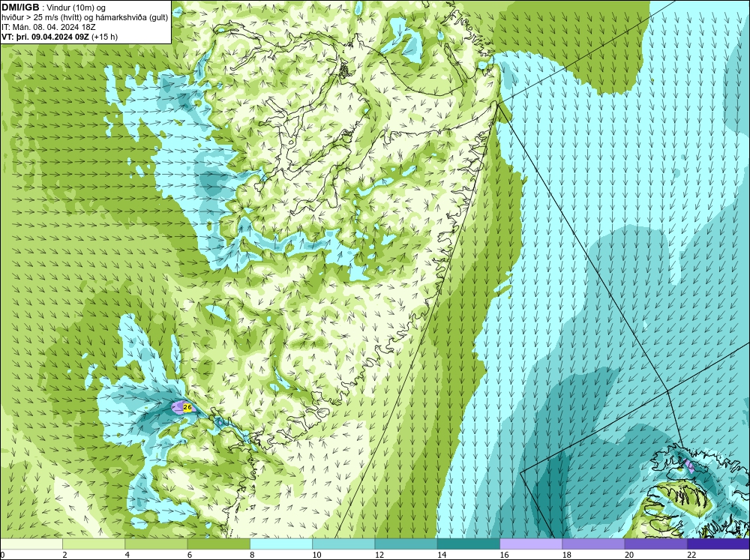The image size is (750, 560).
Task: Select the 20–22 m/s violet legend swatch
Action: click(655, 544)
